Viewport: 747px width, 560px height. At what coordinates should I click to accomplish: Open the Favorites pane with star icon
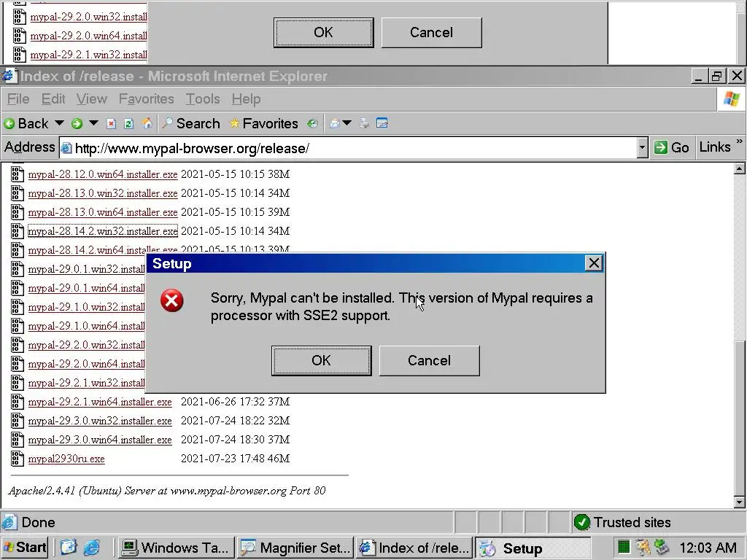pos(263,123)
